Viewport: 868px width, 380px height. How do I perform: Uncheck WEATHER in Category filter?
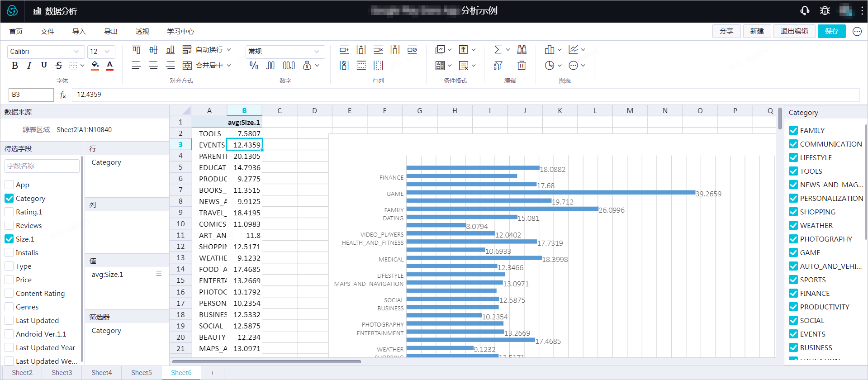click(793, 225)
